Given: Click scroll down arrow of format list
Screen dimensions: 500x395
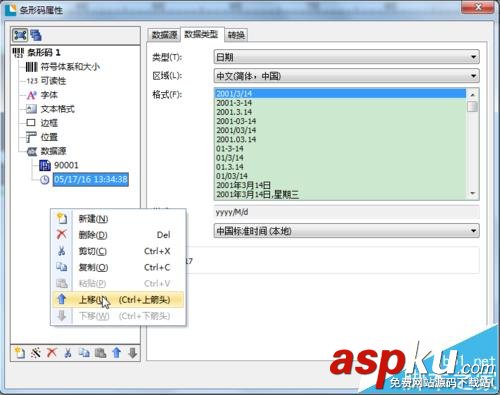Looking at the screenshot, I should pyautogui.click(x=472, y=193).
